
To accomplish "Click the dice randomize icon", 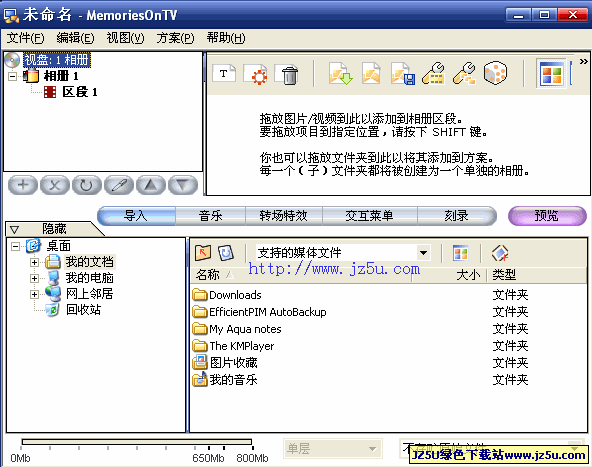I will pos(495,73).
